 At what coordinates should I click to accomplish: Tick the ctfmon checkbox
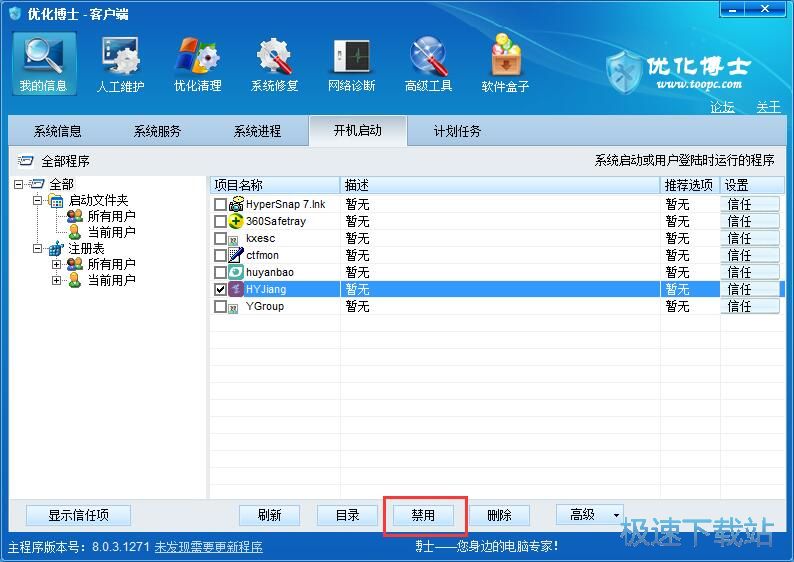220,255
